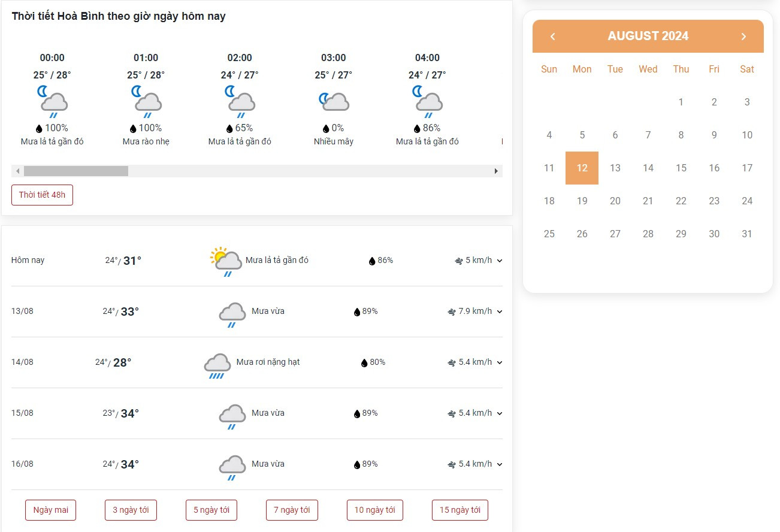The width and height of the screenshot is (780, 532).
Task: Open the Thời tiết 48h forecast
Action: [x=42, y=195]
